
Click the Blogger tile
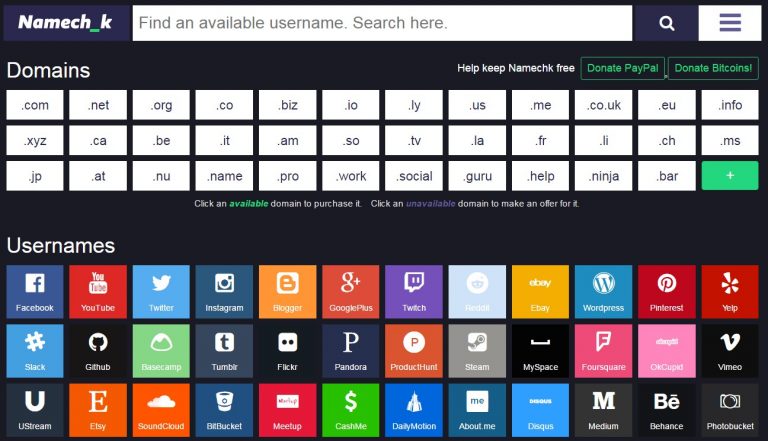(288, 292)
